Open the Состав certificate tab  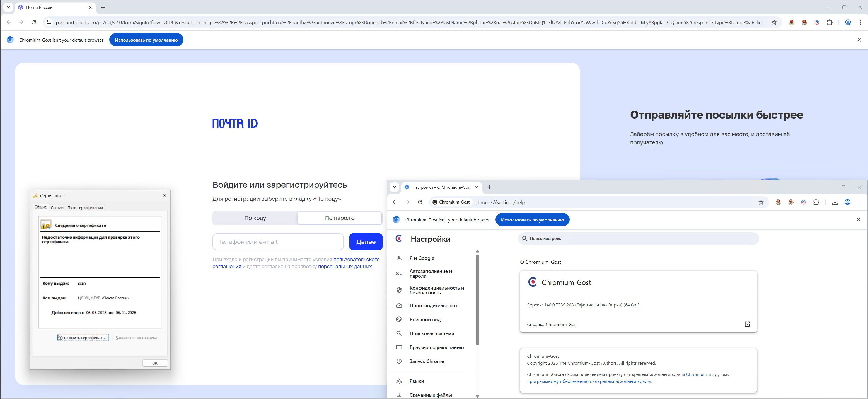[57, 208]
